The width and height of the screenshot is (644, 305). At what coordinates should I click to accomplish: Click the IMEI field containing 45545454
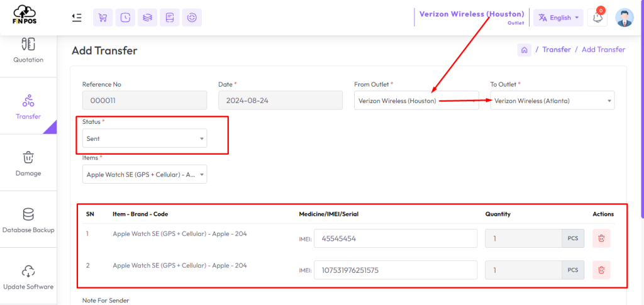(x=396, y=238)
